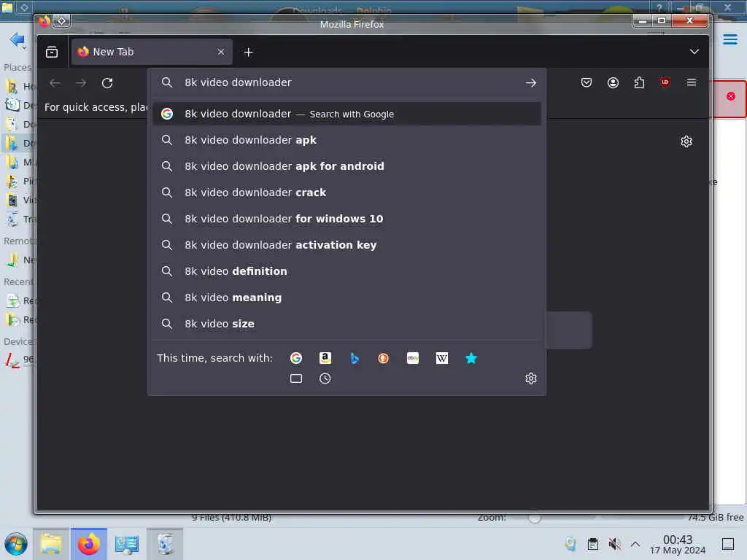Choose suggestion 'apk for android'
This screenshot has width=747, height=560.
click(x=347, y=166)
